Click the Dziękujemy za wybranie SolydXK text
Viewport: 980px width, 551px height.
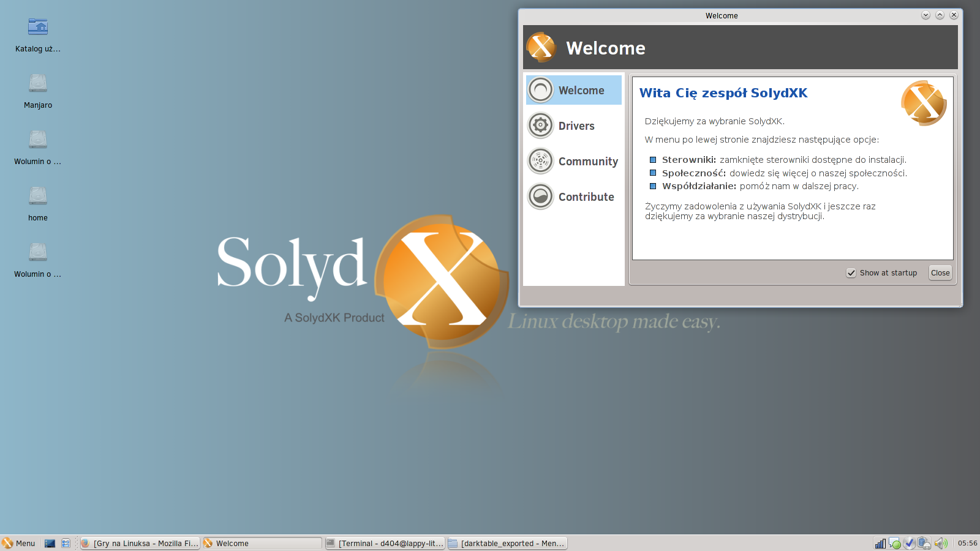tap(714, 121)
